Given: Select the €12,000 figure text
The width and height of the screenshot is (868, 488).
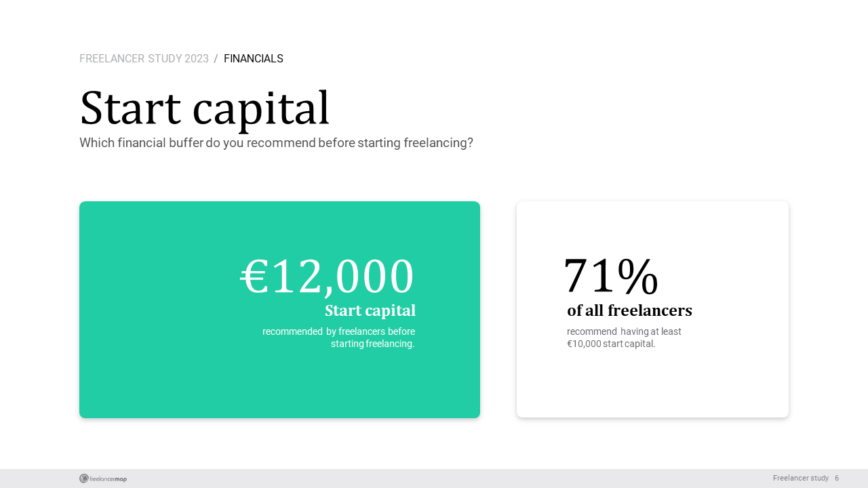Looking at the screenshot, I should click(x=327, y=277).
